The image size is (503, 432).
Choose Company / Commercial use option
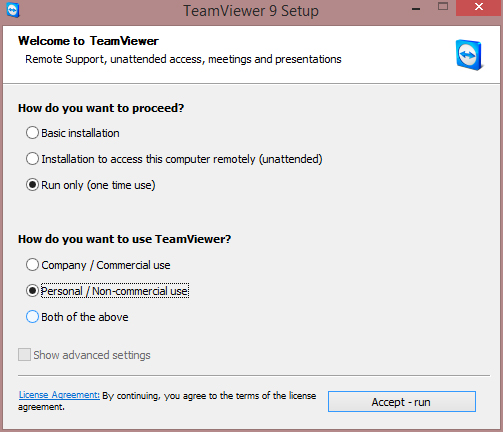(x=32, y=265)
